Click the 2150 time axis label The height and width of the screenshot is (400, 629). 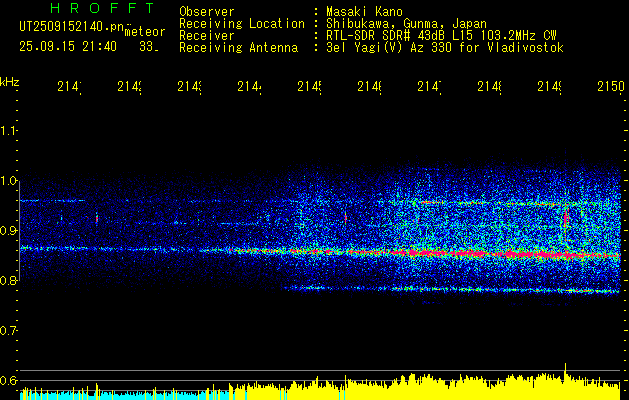point(610,87)
